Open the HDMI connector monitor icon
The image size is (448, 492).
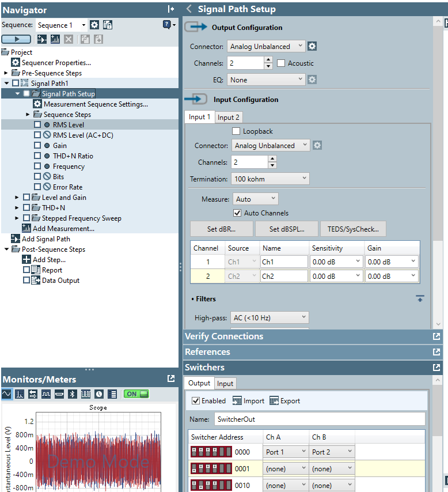(59, 394)
